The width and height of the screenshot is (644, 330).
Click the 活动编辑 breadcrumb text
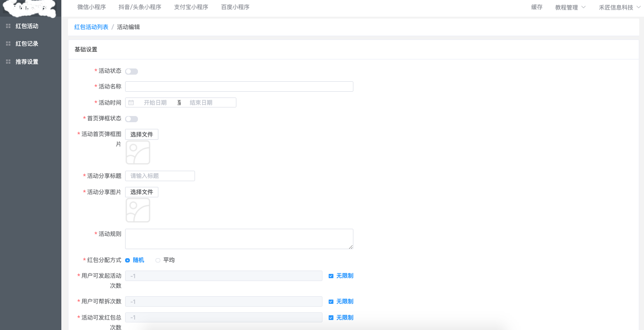click(128, 27)
